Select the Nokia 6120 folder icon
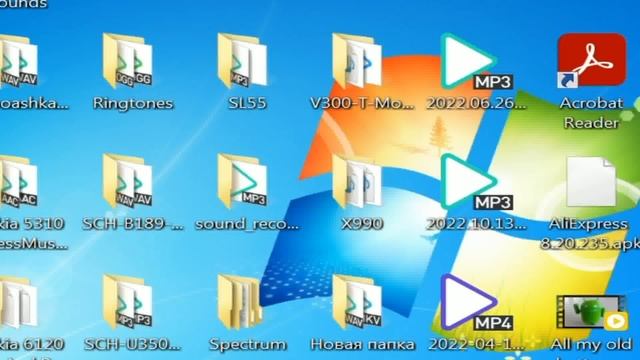Screen dimensions: 640x360 [x=19, y=302]
